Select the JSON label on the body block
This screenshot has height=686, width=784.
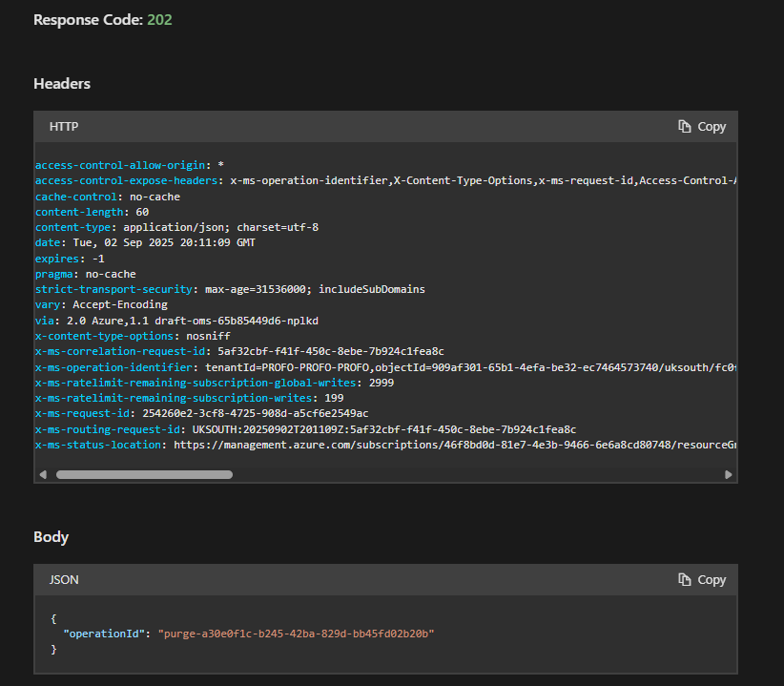64,580
